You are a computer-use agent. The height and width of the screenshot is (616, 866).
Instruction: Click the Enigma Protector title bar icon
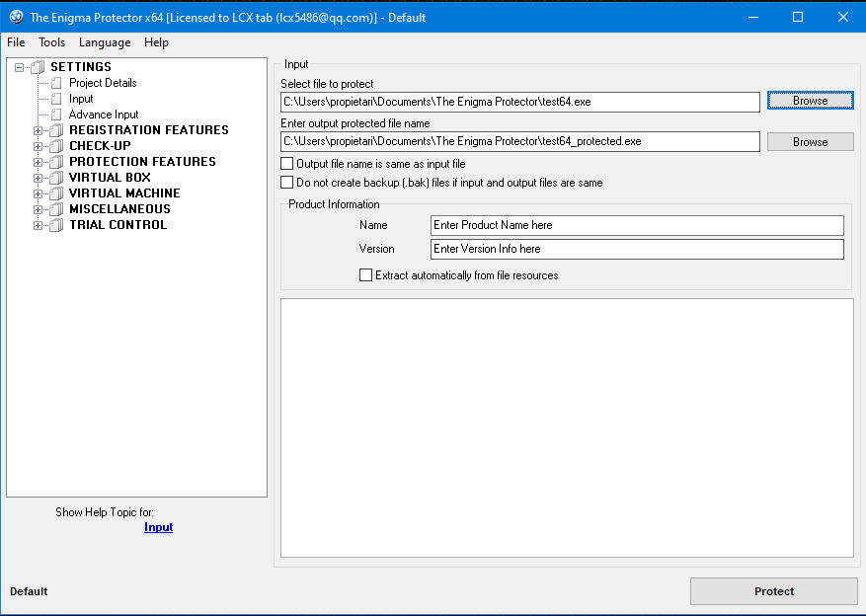[17, 17]
